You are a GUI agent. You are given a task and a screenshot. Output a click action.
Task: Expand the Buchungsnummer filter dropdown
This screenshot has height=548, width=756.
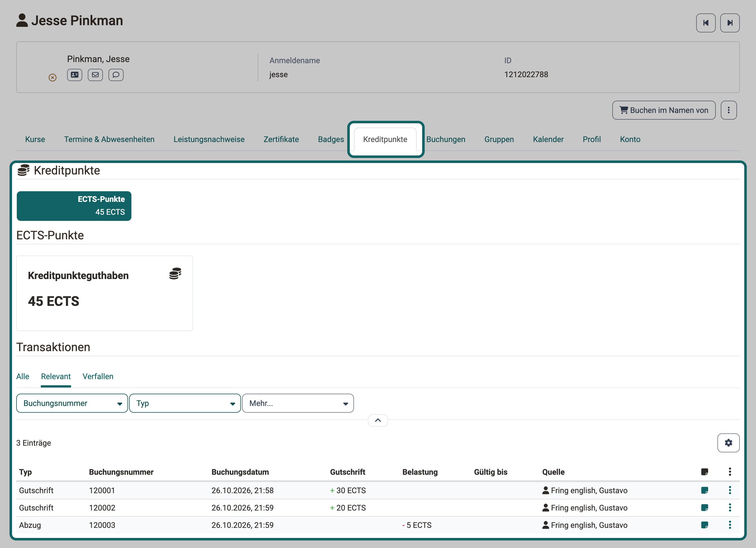72,403
